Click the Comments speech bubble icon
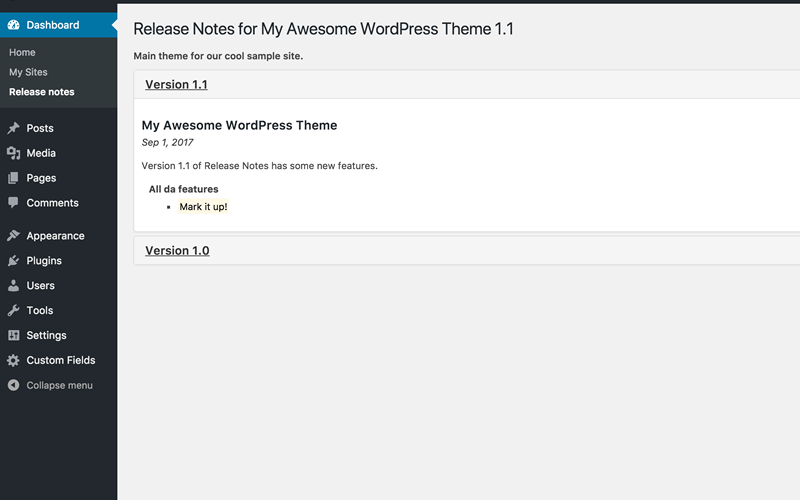The height and width of the screenshot is (500, 800). tap(14, 203)
